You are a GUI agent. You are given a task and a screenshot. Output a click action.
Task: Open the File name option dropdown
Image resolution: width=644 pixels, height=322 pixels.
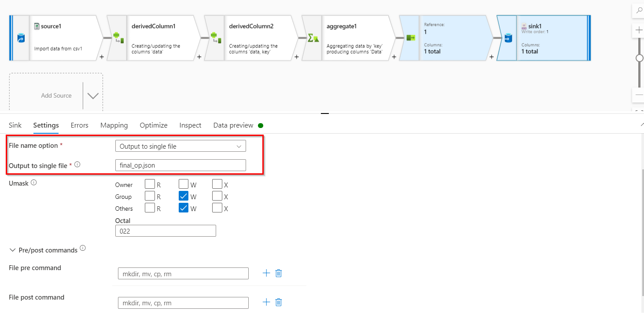[x=180, y=146]
